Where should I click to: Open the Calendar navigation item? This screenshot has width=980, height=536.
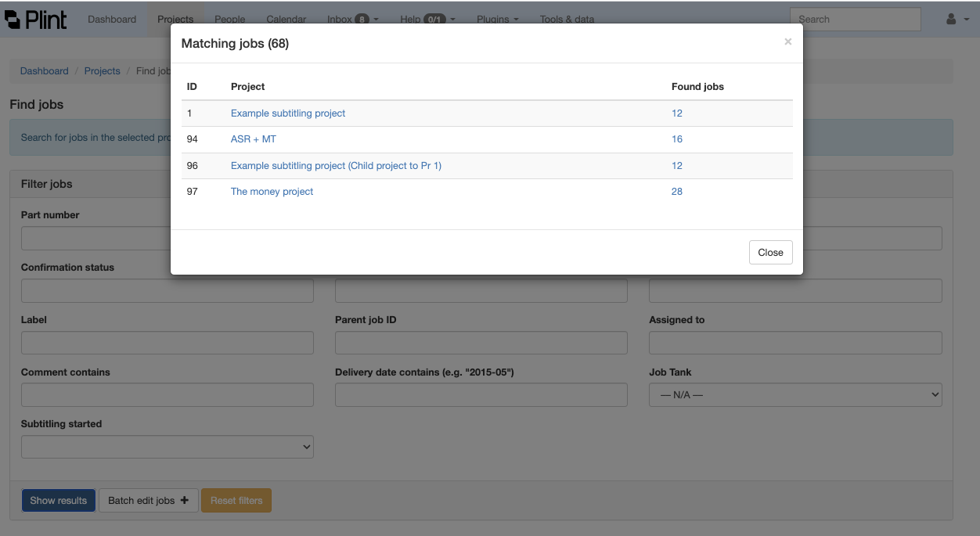[286, 19]
